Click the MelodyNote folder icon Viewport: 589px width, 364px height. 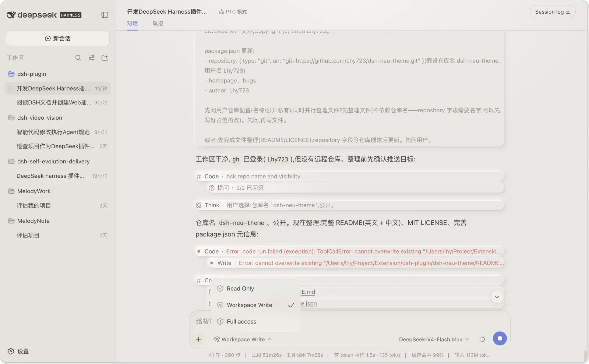click(11, 221)
